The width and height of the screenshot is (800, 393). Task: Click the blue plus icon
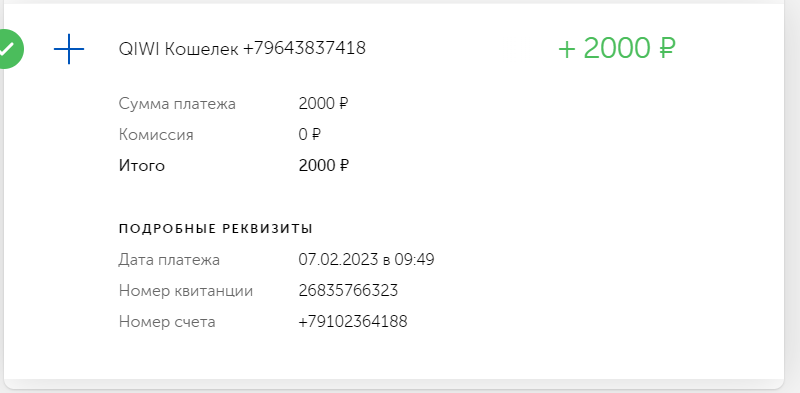coord(69,48)
